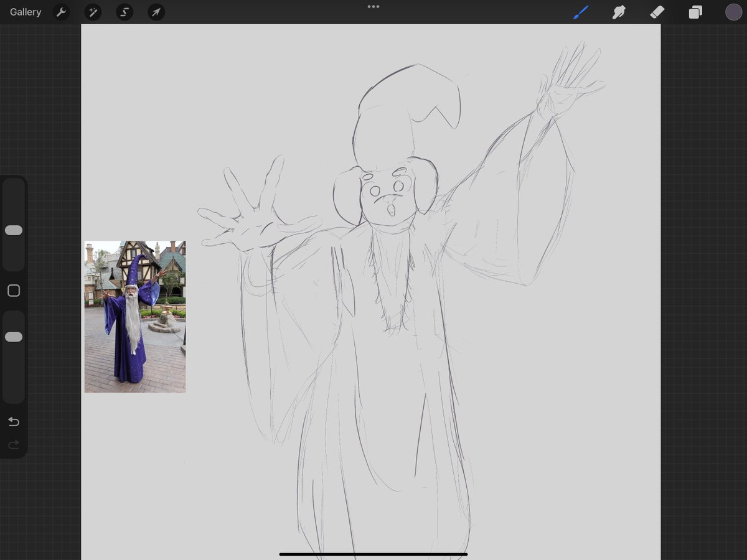Tap the brush opacity slider handle
This screenshot has width=747, height=560.
(14, 337)
